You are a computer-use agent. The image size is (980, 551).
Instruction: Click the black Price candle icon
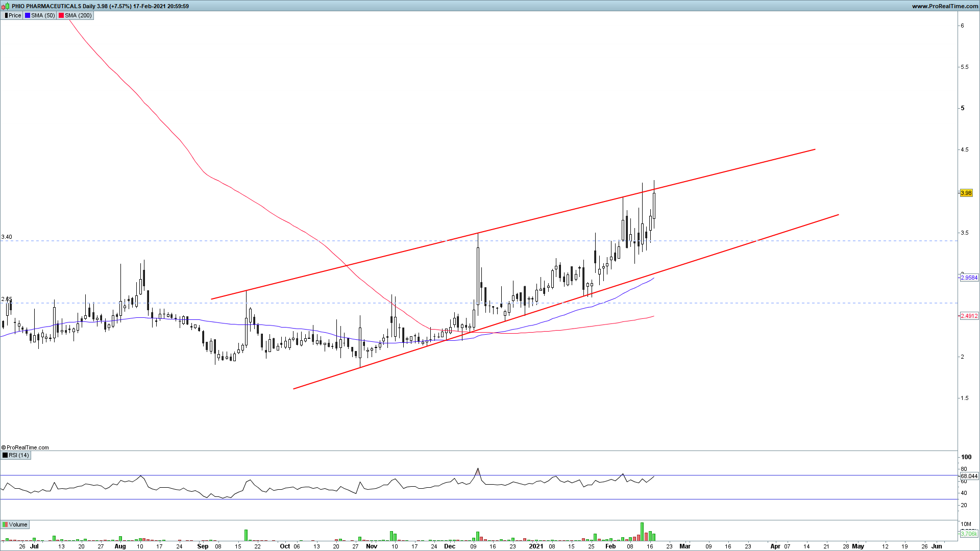tap(6, 15)
